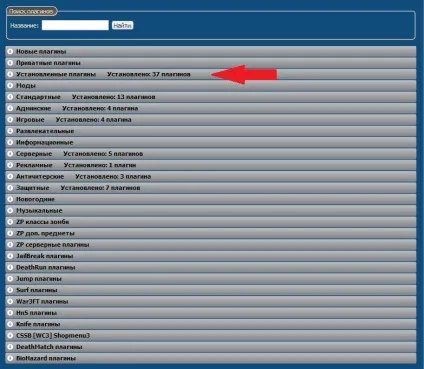Click the plus icon beside ZP серверные плагины

click(x=10, y=244)
